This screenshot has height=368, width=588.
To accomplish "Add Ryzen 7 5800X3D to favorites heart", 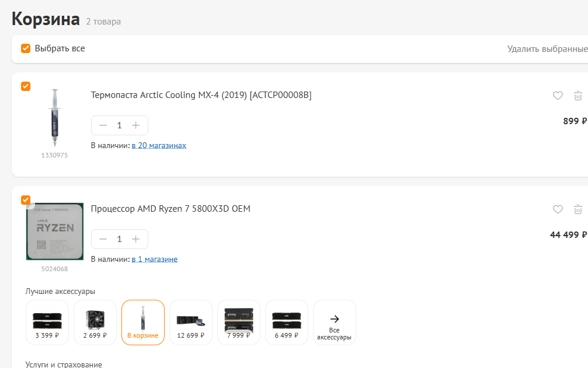I will (558, 209).
